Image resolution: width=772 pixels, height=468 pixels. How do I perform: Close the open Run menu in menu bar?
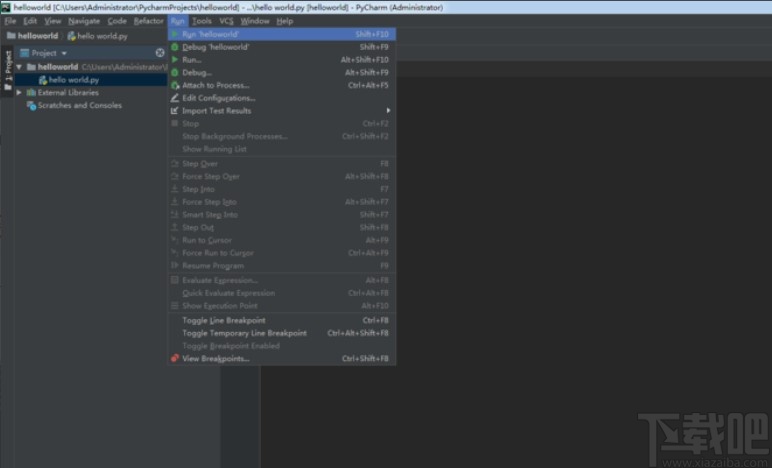tap(178, 21)
